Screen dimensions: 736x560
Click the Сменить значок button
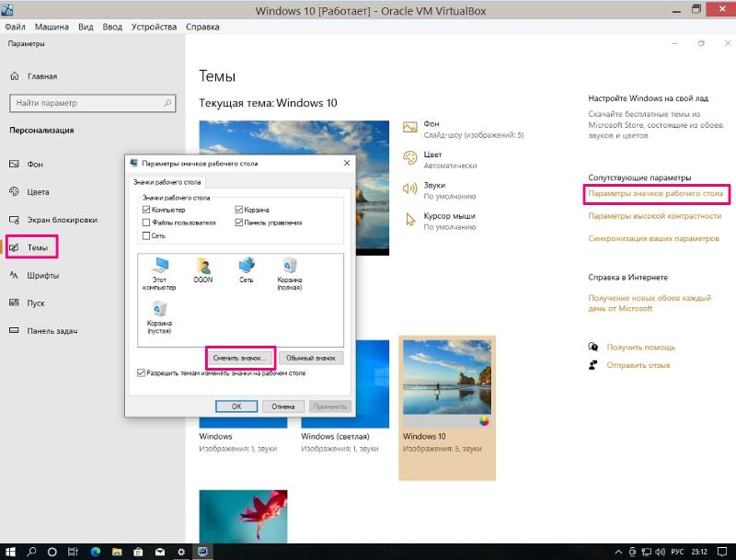click(238, 358)
